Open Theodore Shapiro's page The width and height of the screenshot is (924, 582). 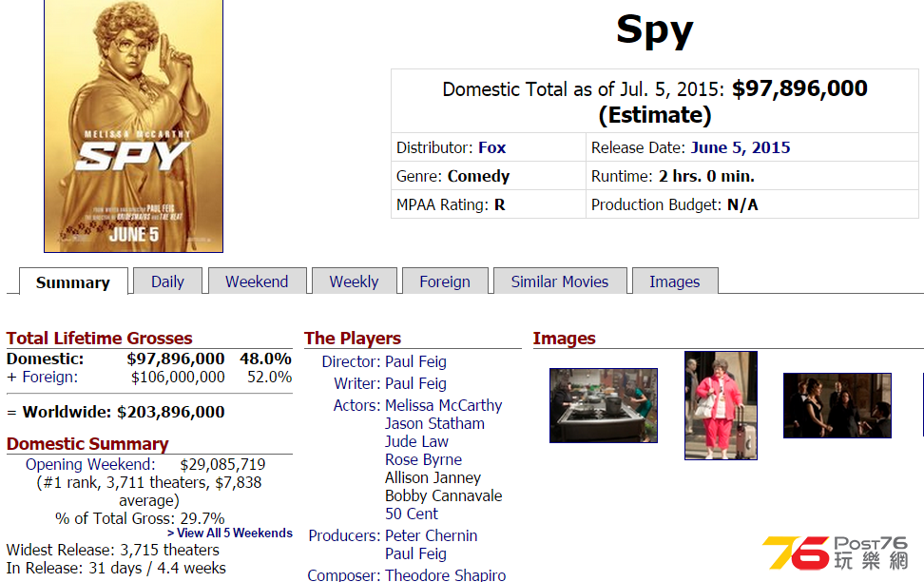[x=446, y=575]
